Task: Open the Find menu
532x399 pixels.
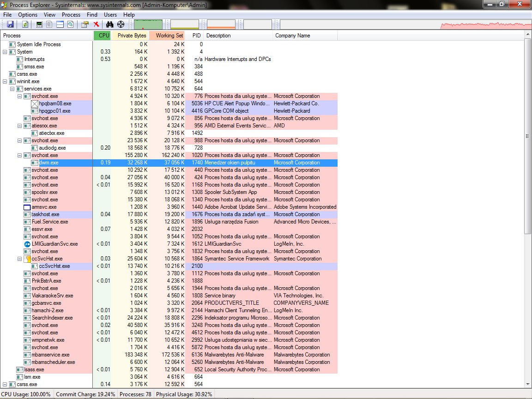Action: tap(92, 15)
